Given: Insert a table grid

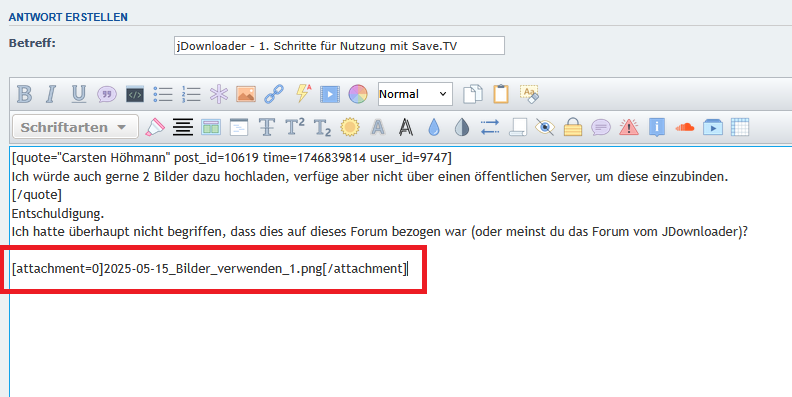Looking at the screenshot, I should click(740, 127).
